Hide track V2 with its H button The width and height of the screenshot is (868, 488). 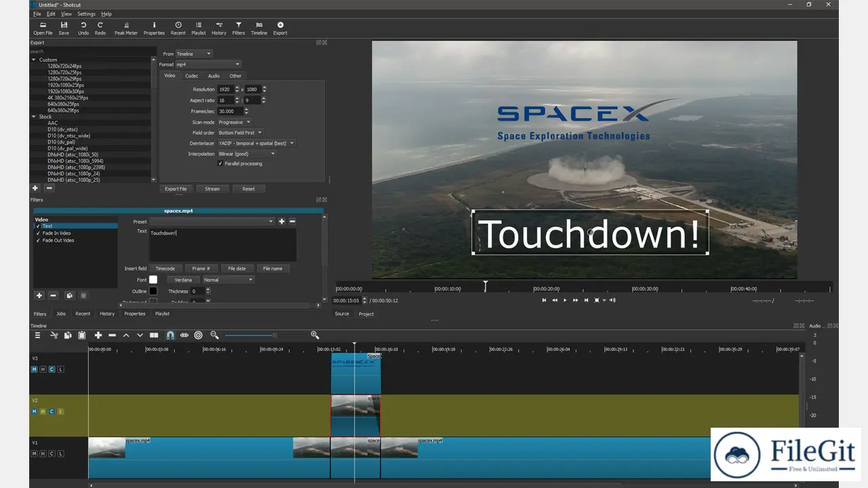(x=43, y=411)
